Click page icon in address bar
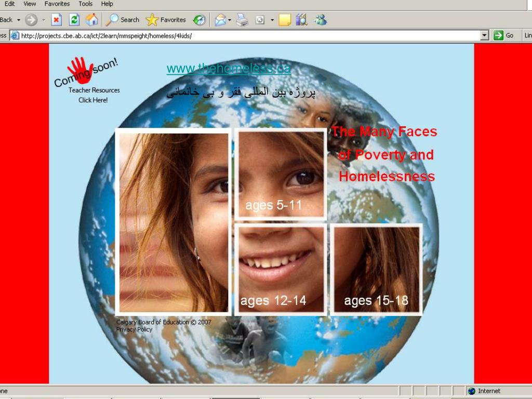532x399 pixels. pyautogui.click(x=15, y=35)
